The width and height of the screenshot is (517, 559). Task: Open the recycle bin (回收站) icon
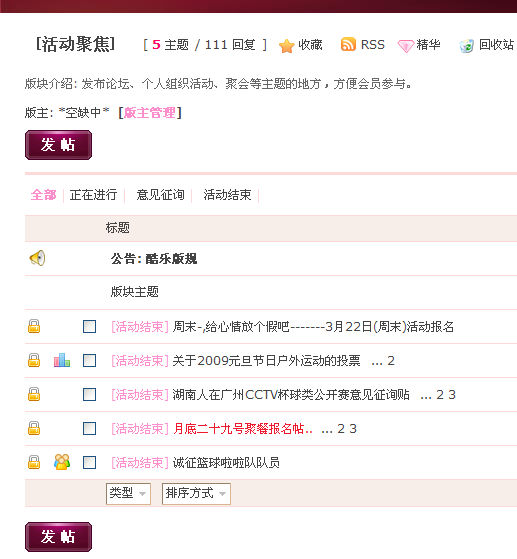[x=466, y=46]
